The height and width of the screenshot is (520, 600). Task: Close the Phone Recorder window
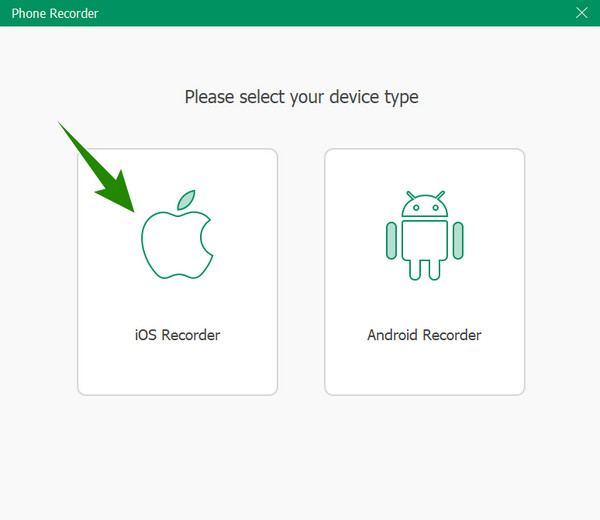tap(582, 13)
